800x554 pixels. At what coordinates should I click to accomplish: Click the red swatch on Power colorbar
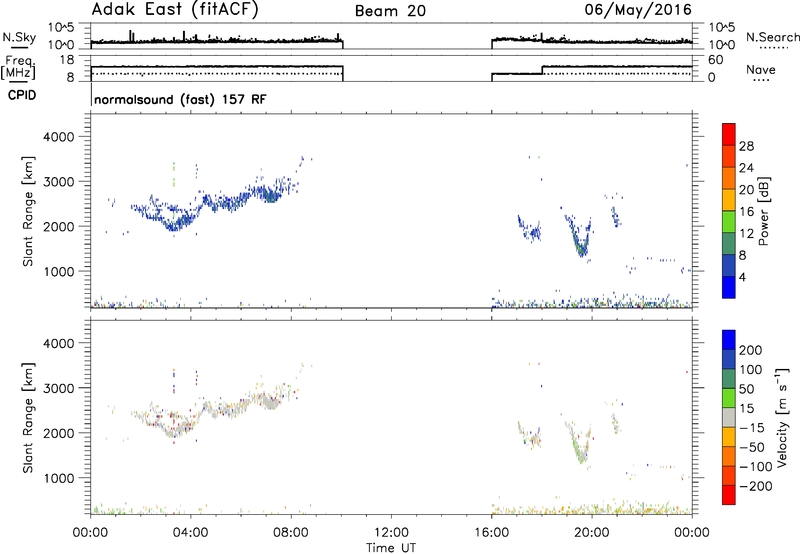[729, 134]
